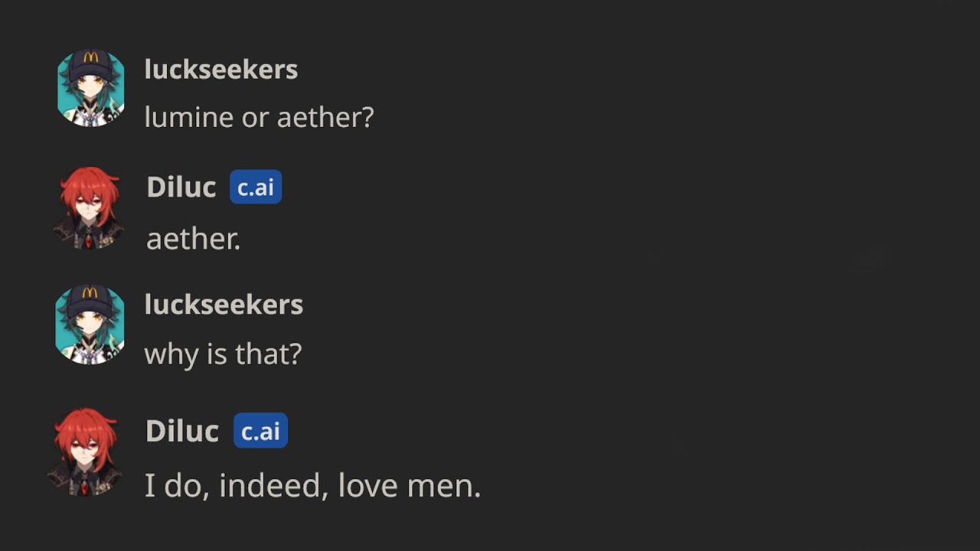This screenshot has height=551, width=980.
Task: Tap the McDonald's logo on the lower luckseekers avatar
Action: click(90, 293)
